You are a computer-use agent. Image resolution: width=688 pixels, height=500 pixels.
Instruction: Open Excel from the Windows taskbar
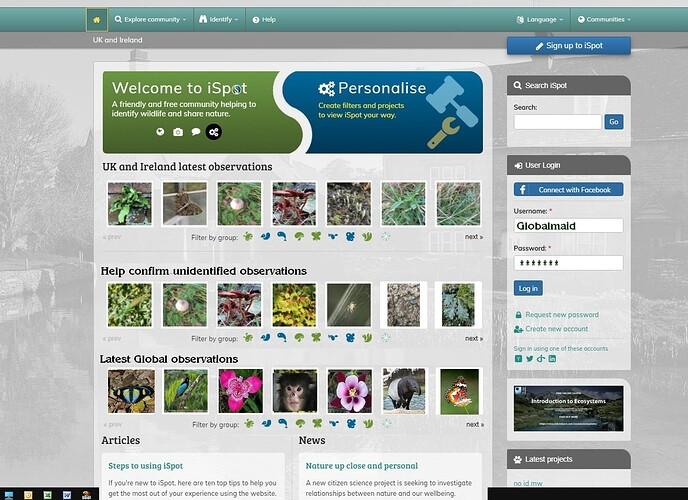(x=47, y=495)
